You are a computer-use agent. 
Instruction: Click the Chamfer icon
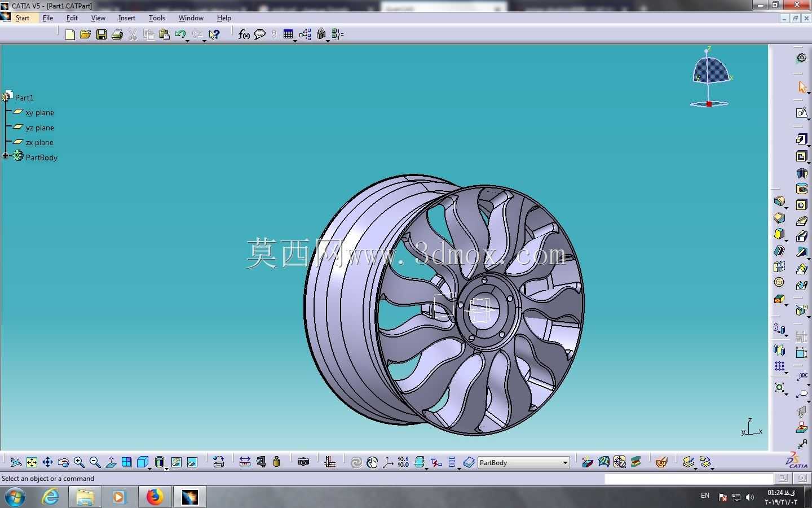(x=779, y=218)
